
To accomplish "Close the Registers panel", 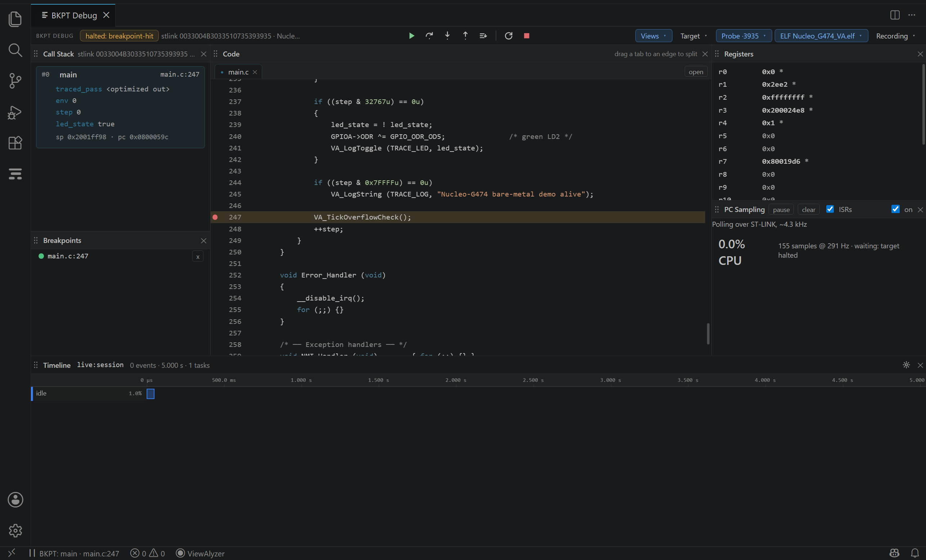I will [920, 54].
